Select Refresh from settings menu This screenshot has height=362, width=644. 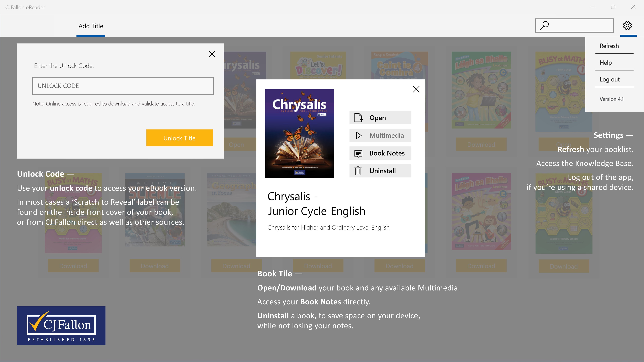pos(609,46)
